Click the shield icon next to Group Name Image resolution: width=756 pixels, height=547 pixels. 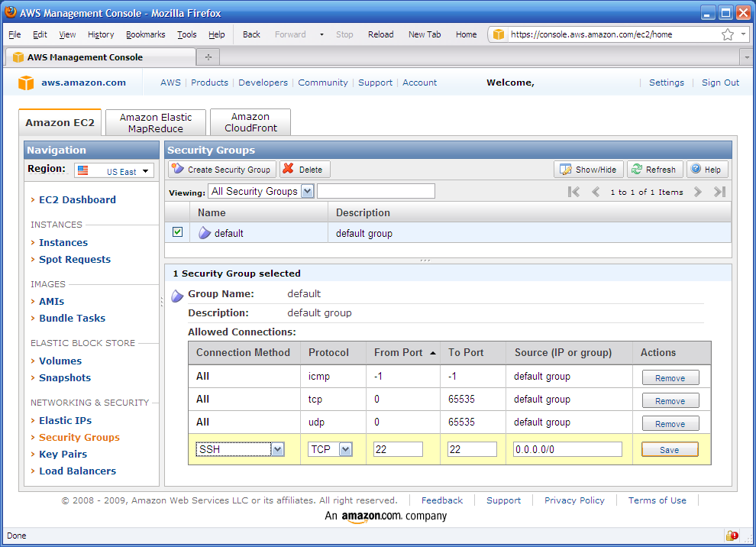coord(177,295)
